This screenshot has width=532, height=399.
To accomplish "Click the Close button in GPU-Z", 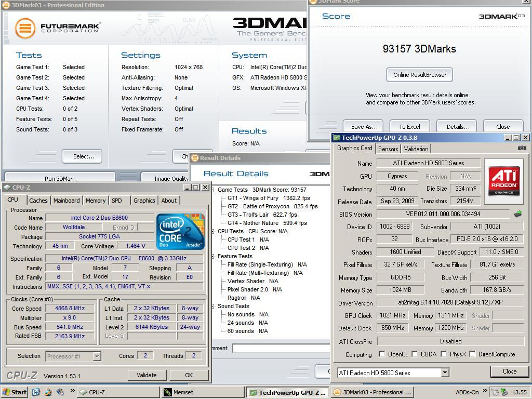I will 510,371.
